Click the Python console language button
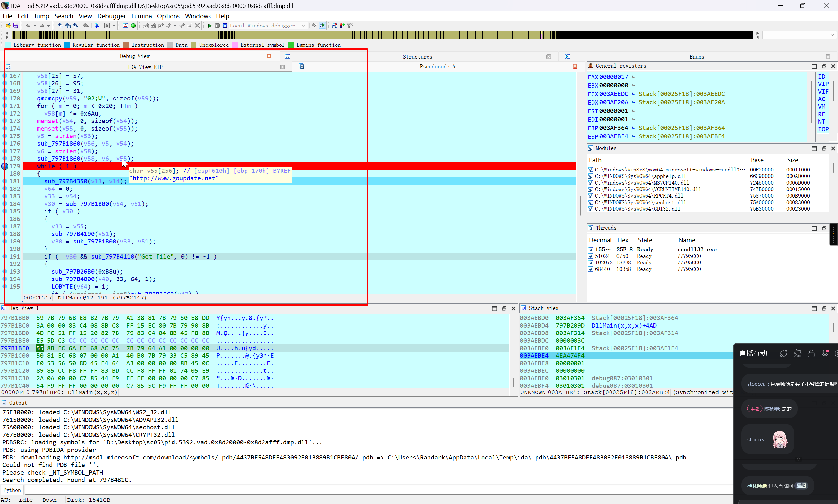The width and height of the screenshot is (838, 504). point(12,490)
